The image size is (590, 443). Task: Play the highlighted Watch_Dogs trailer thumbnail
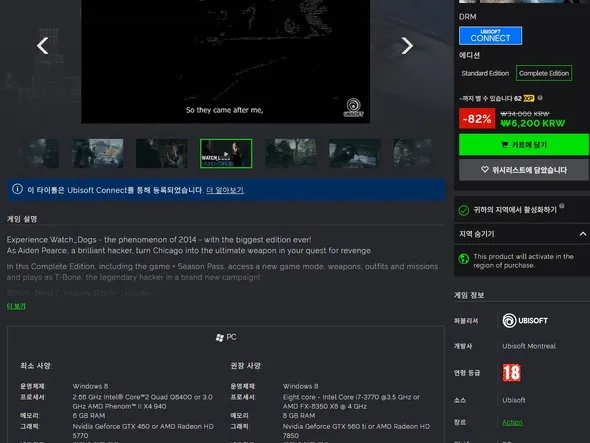pyautogui.click(x=226, y=153)
